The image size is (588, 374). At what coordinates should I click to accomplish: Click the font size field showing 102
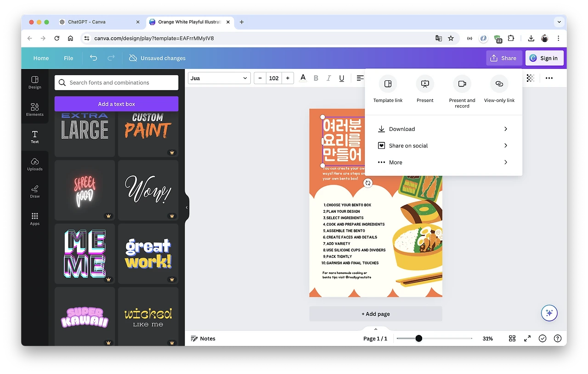[274, 78]
